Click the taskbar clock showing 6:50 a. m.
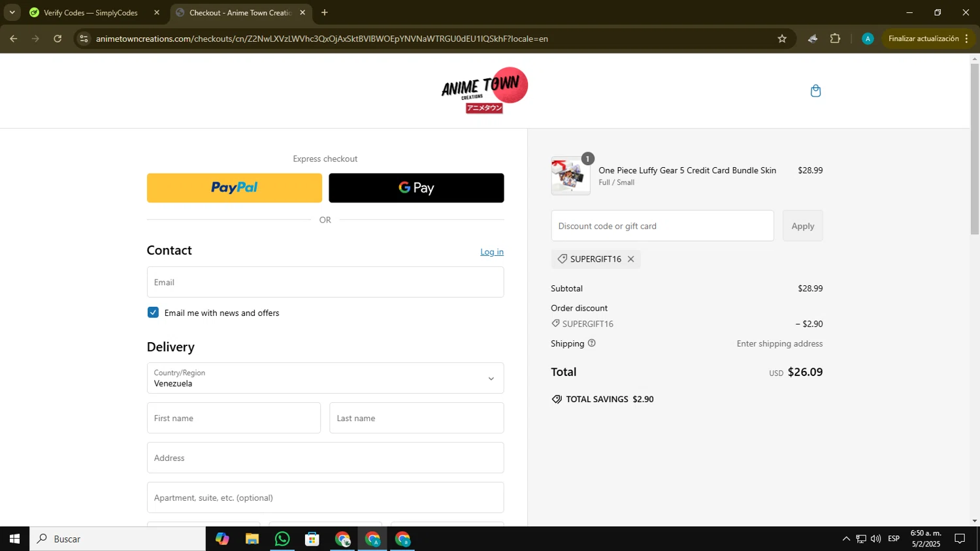This screenshot has height=551, width=980. (926, 539)
